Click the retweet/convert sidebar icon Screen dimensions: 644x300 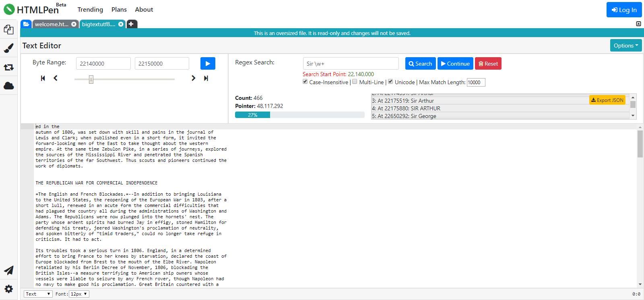tap(8, 67)
